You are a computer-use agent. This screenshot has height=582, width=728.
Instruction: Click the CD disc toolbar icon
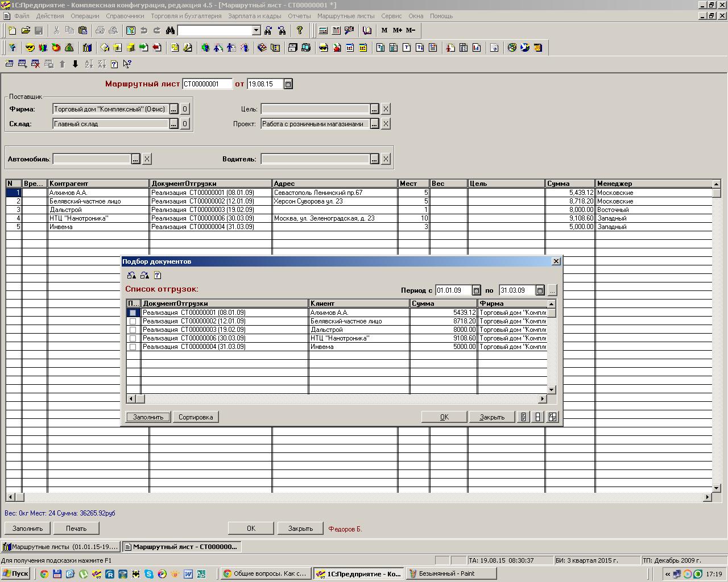[512, 48]
